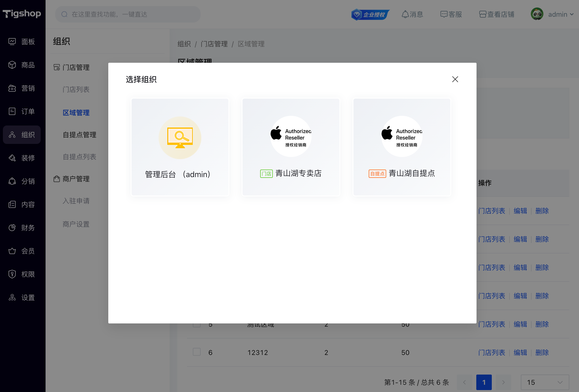Select the 管理后台 (admin) organization card
Viewport: 579px width, 392px height.
point(180,147)
